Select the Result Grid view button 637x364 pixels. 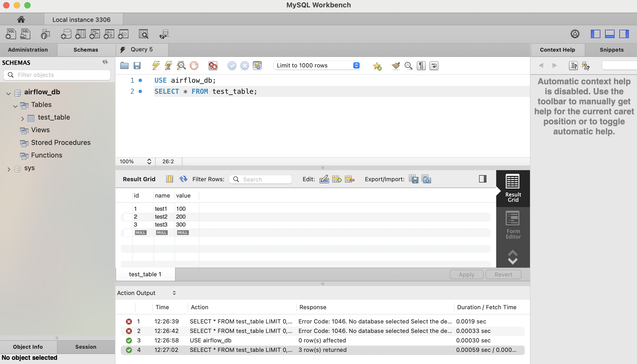pos(513,188)
